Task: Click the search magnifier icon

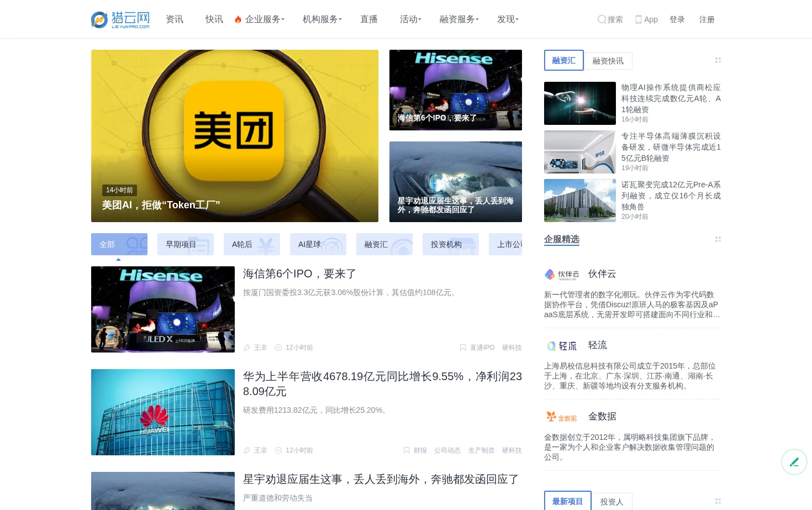Action: coord(602,19)
